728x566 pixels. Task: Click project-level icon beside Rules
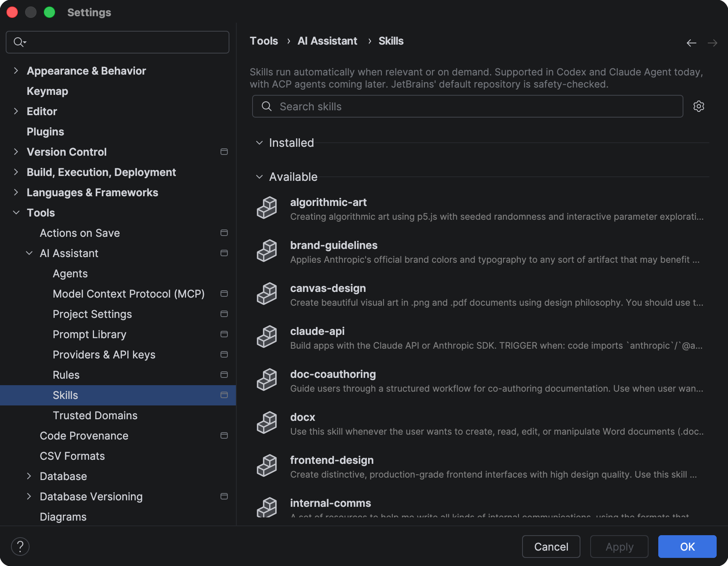tap(224, 375)
